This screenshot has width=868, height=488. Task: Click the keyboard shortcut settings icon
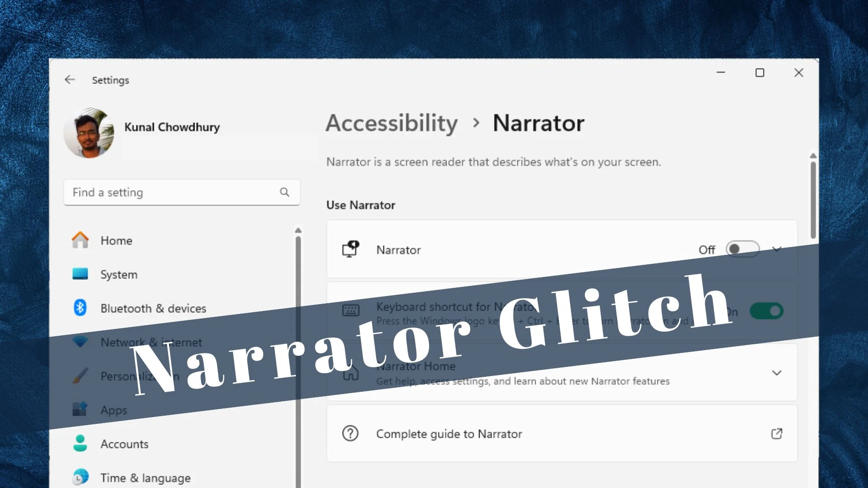click(x=350, y=310)
